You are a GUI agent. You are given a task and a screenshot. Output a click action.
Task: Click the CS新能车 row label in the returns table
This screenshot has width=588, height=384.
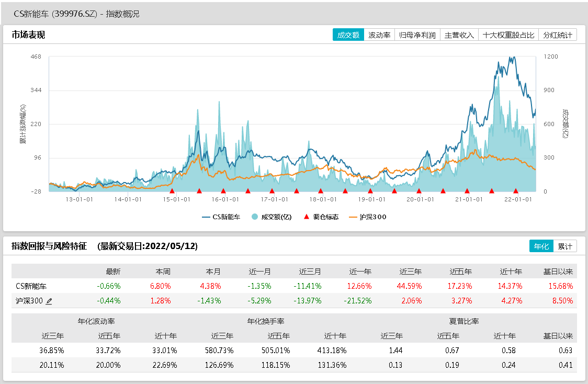click(31, 286)
